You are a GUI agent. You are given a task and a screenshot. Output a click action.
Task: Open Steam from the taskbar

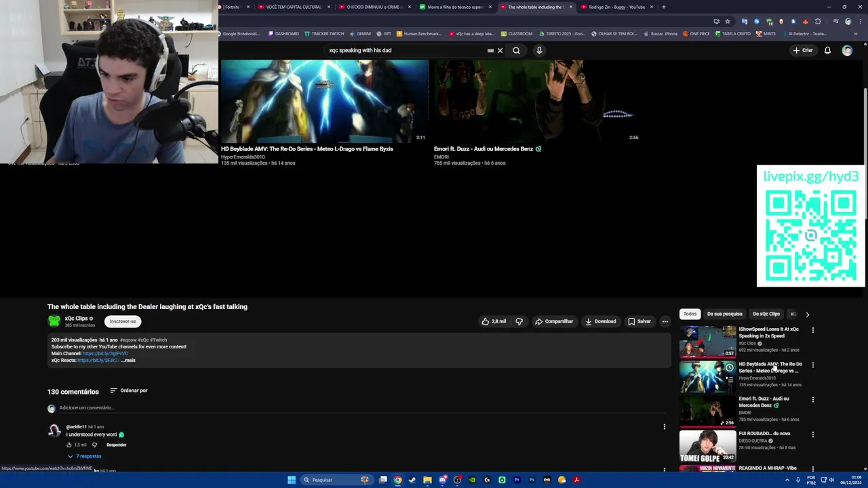coord(412,480)
